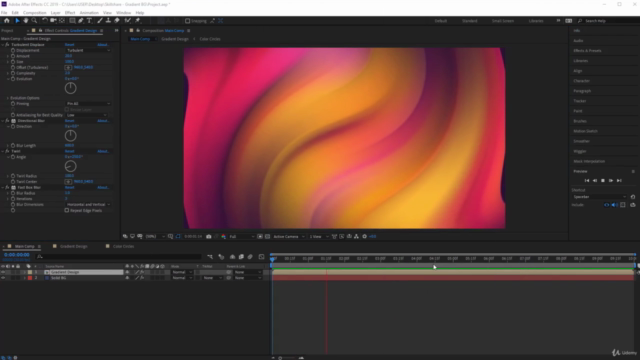Toggle Directional Blur fx switch
640x360 pixels.
[x=7, y=121]
